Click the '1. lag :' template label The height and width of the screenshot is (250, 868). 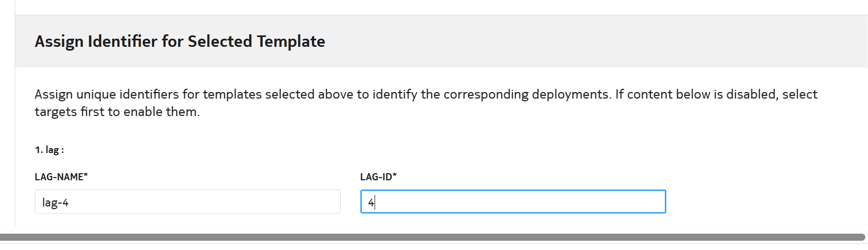pos(50,150)
